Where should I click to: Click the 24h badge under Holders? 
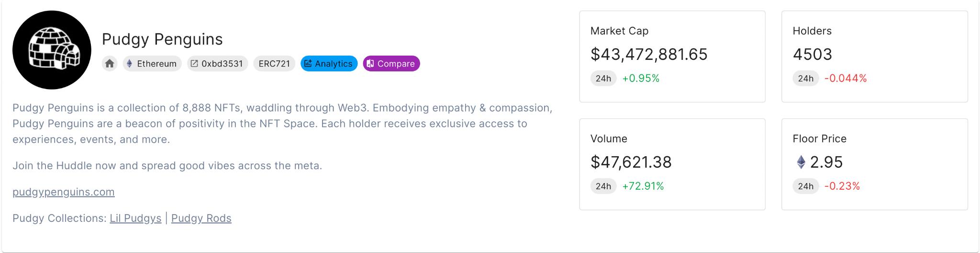point(806,79)
